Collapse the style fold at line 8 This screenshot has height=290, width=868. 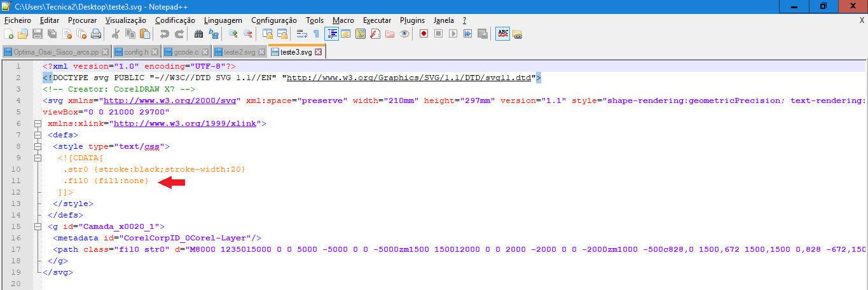[x=38, y=146]
